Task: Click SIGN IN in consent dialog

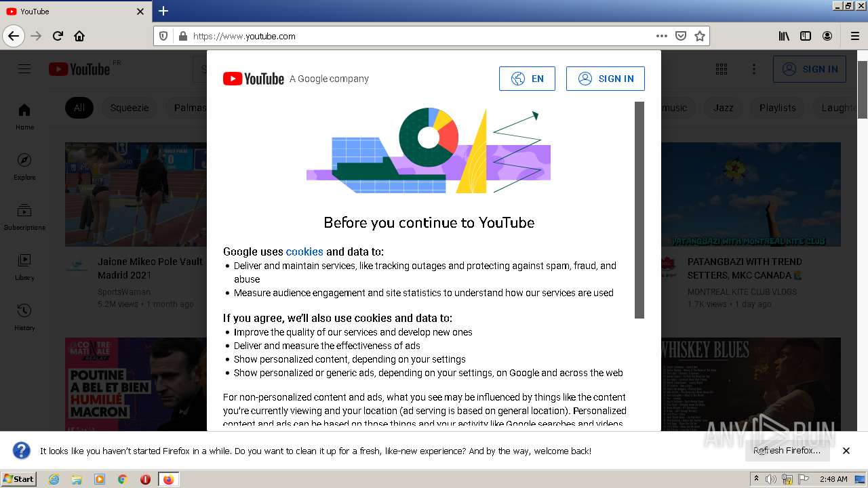Action: point(606,79)
